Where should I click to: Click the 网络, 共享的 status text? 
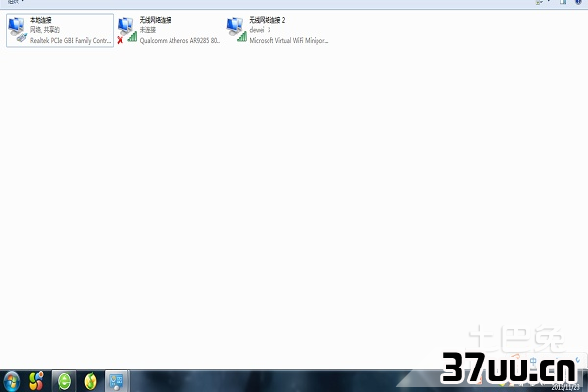coord(45,30)
